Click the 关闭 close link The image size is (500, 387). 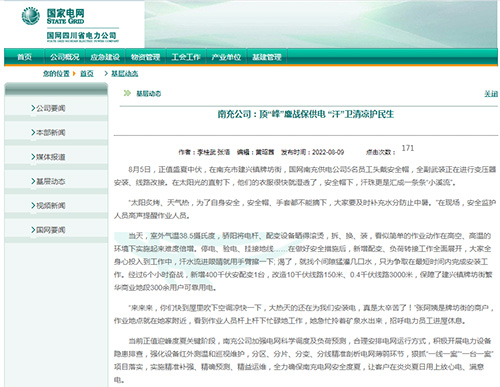491,94
